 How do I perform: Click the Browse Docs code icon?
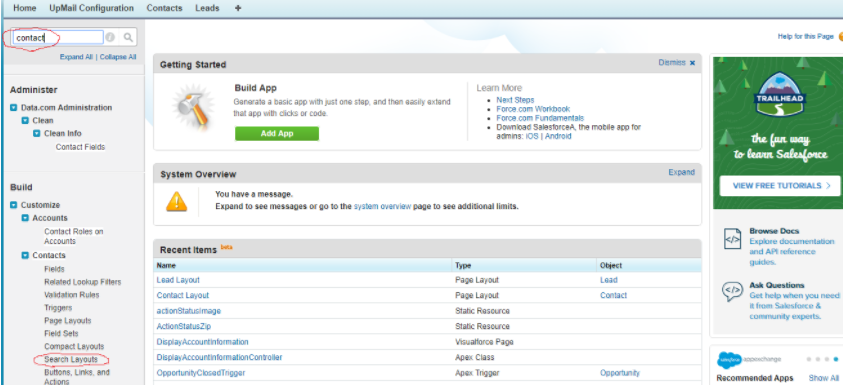tap(732, 240)
